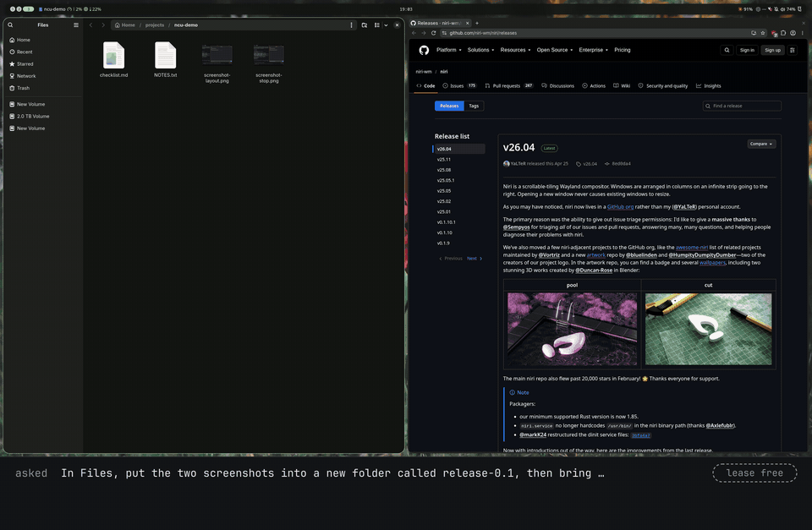The height and width of the screenshot is (530, 812).
Task: Go back in Files navigation
Action: pyautogui.click(x=91, y=25)
